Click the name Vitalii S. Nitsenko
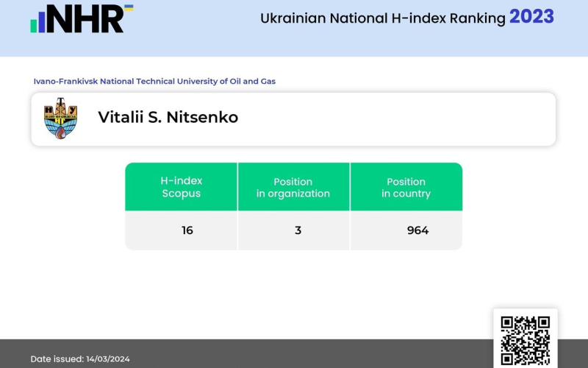588x368 pixels. click(x=168, y=118)
